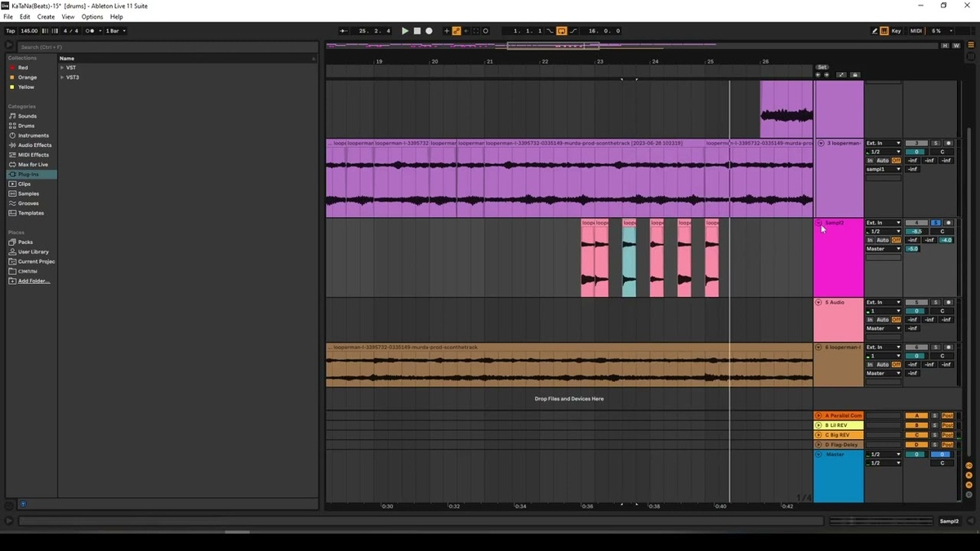
Task: Open the Max for Live category
Action: click(33, 165)
